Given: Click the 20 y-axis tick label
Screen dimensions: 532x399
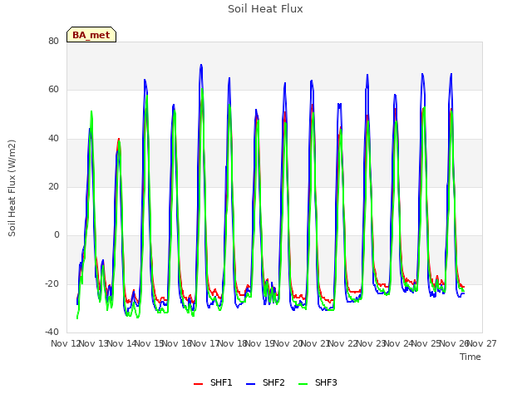Looking at the screenshot, I should tap(53, 186).
